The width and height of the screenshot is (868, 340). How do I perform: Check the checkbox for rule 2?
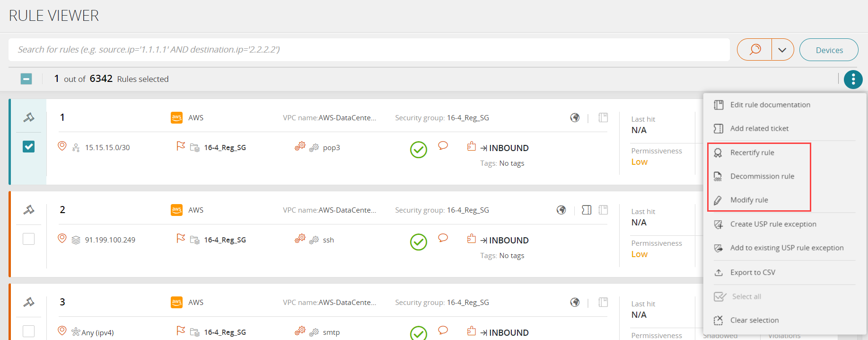tap(29, 239)
